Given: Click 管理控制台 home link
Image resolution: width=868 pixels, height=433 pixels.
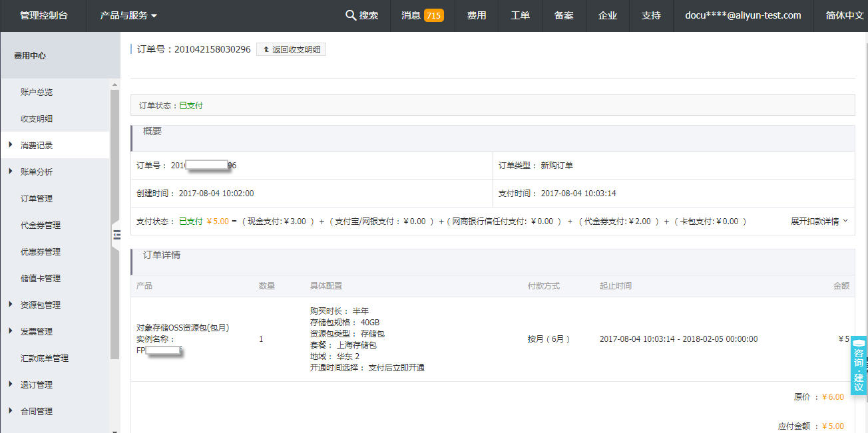Looking at the screenshot, I should pyautogui.click(x=44, y=15).
